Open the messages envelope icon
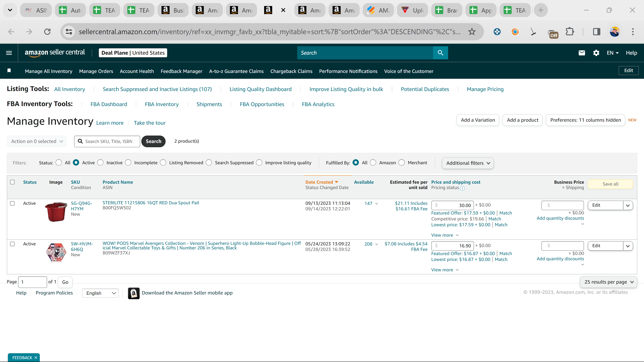644x362 pixels. coord(582,53)
